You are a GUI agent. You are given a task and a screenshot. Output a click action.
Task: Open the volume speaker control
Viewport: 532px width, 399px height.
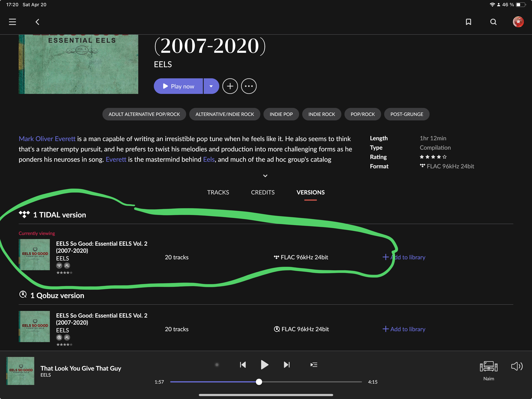517,366
